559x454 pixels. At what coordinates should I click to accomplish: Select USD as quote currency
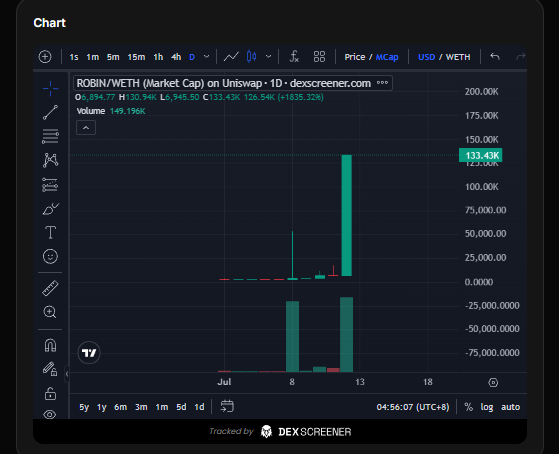coord(426,57)
